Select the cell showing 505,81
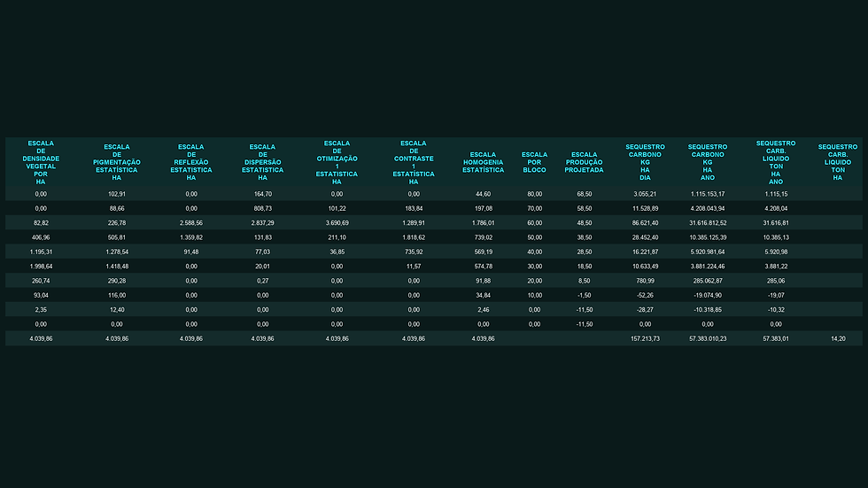868x488 pixels. (x=117, y=237)
